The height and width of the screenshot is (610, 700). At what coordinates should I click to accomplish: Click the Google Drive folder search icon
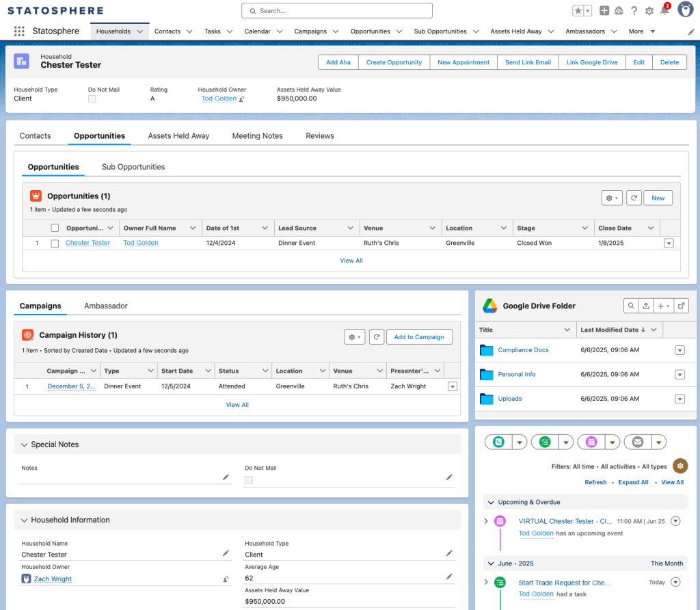pyautogui.click(x=632, y=306)
